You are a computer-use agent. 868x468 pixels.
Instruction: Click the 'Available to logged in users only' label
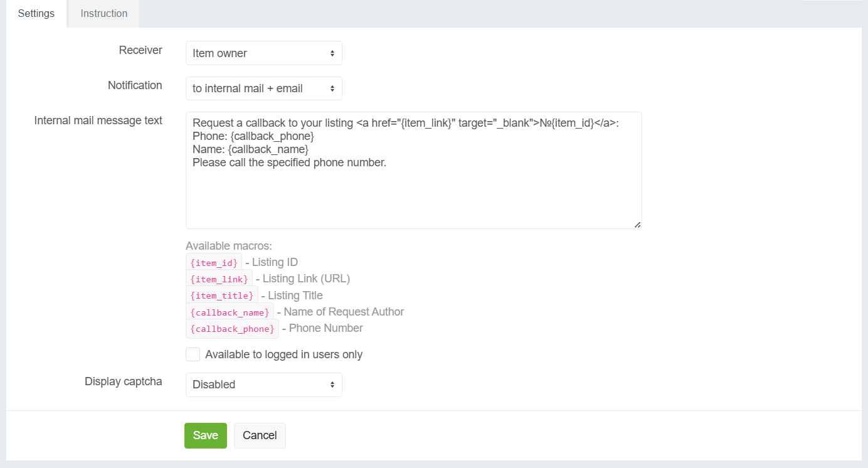click(283, 354)
